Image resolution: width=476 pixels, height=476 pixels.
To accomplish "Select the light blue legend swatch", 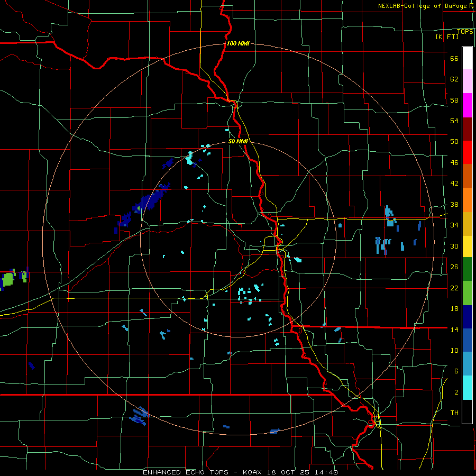I will pos(467,364).
